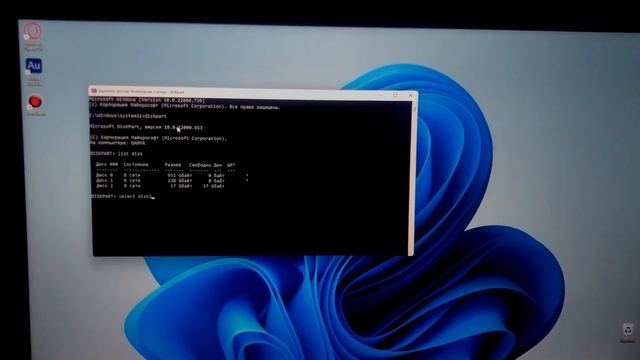This screenshot has height=360, width=640.
Task: Click the 'Microsoft Windows [Version' line
Action: [147, 100]
